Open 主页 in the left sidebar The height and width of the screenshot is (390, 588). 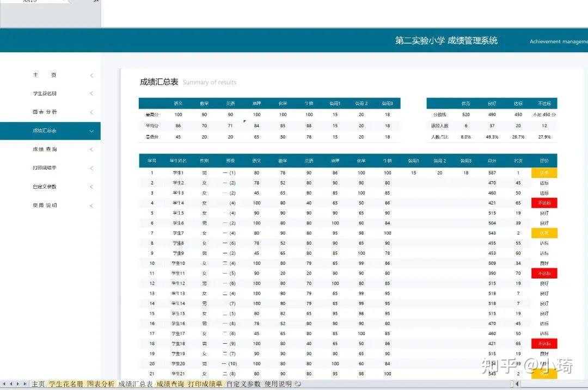point(45,75)
